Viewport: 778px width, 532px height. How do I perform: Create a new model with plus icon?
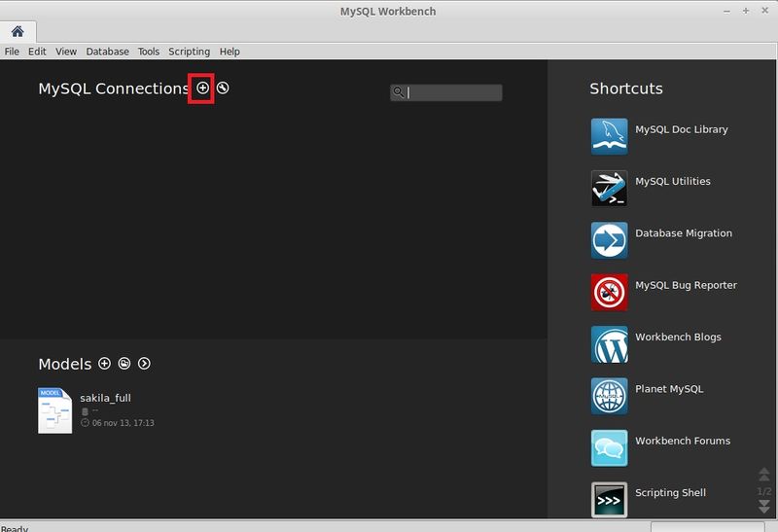[104, 364]
